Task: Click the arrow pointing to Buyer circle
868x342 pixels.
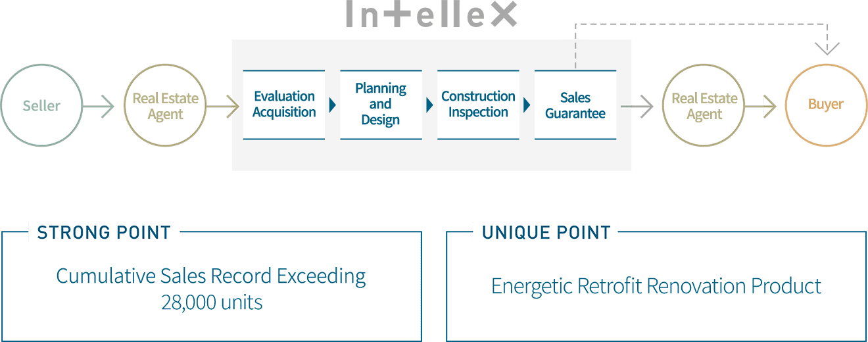Action: point(763,105)
